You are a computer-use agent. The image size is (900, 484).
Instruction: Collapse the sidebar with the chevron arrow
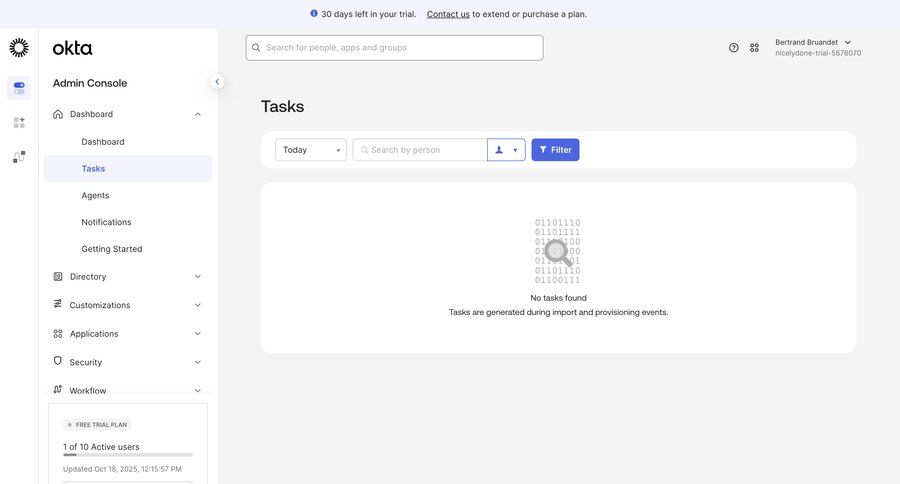(x=217, y=82)
